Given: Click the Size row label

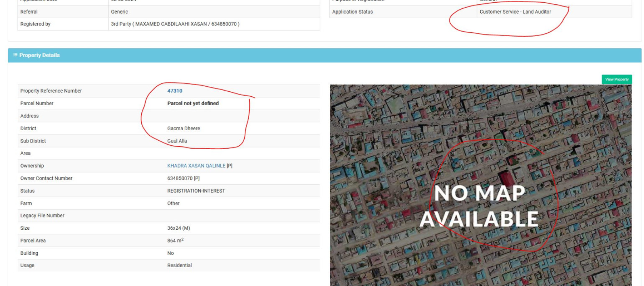Looking at the screenshot, I should pyautogui.click(x=25, y=228).
